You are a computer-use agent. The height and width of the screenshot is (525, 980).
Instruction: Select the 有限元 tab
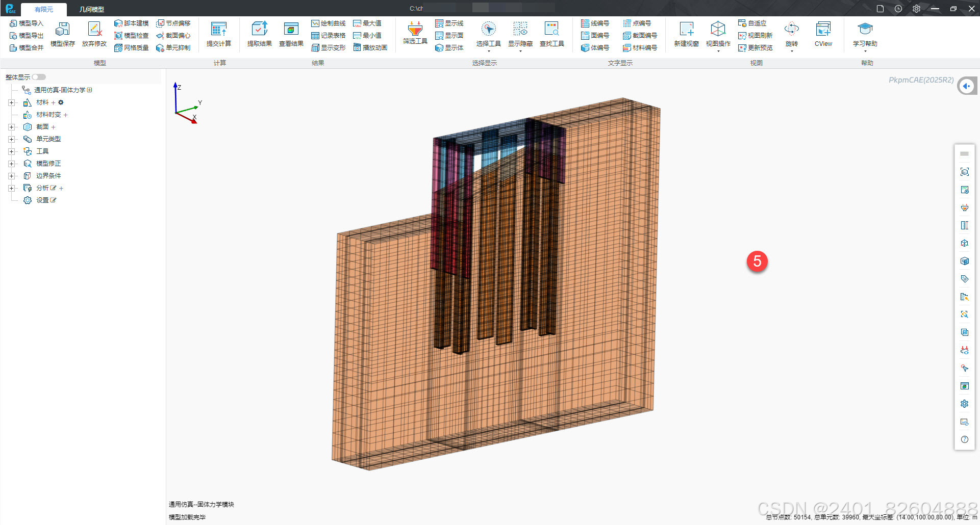point(43,9)
